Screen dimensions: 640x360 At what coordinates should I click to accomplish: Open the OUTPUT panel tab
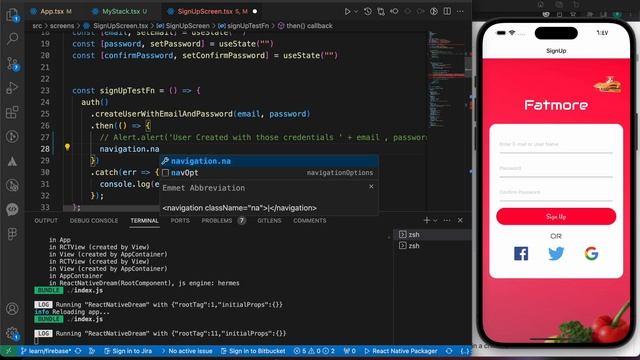tap(46, 220)
